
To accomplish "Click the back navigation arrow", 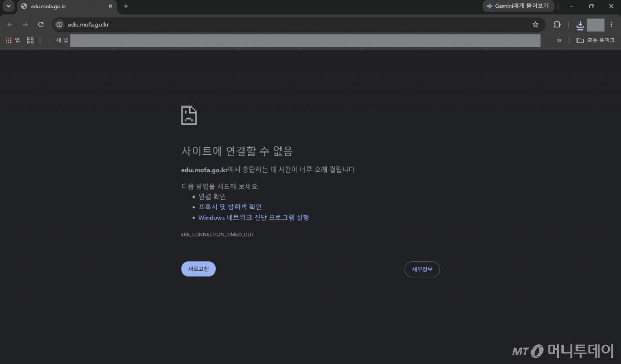I will tap(10, 24).
